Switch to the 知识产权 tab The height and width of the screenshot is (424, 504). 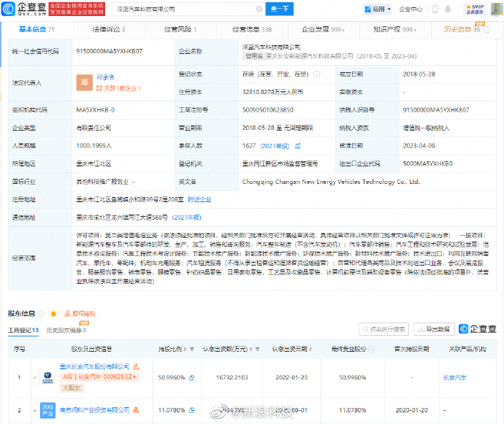[394, 29]
